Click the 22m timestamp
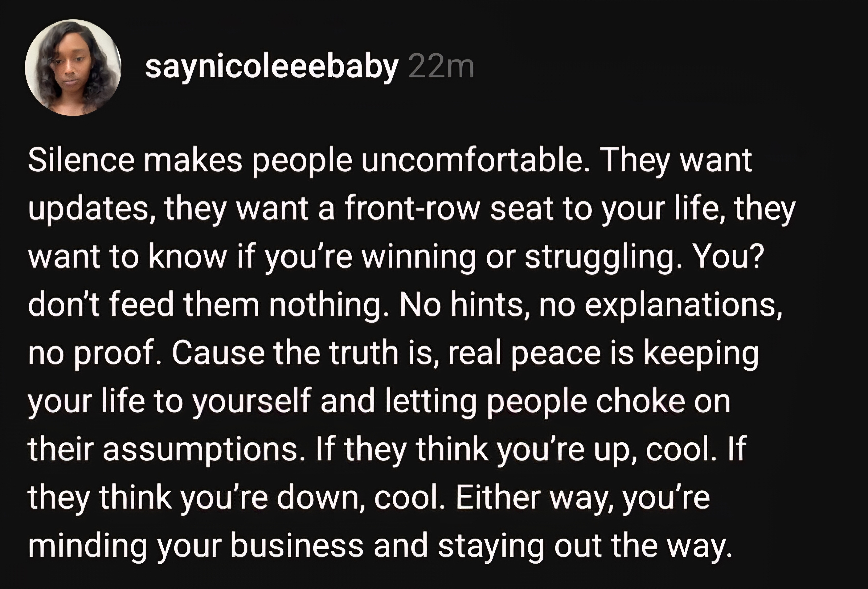 (x=441, y=67)
